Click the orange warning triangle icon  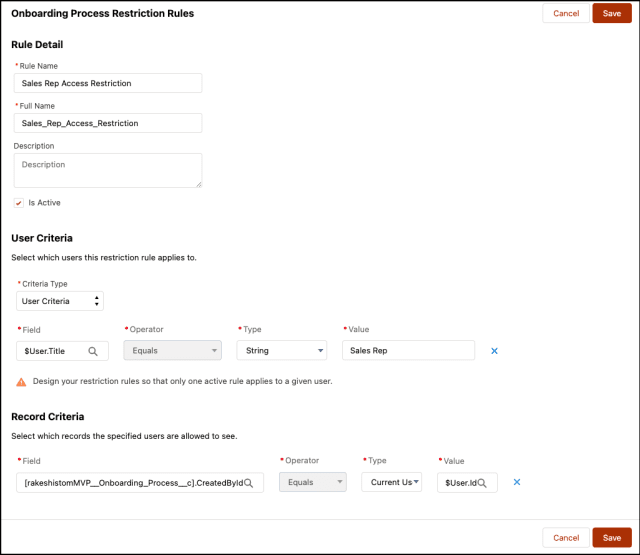click(20, 382)
